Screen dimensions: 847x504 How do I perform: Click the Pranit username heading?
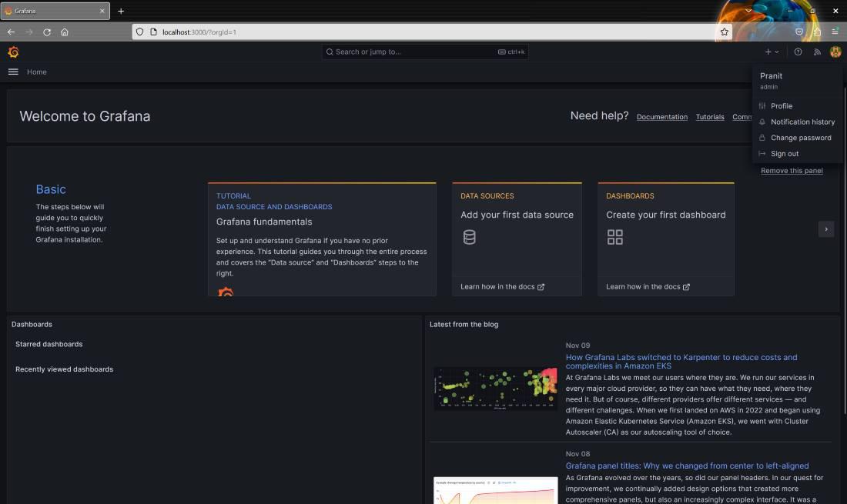(771, 76)
